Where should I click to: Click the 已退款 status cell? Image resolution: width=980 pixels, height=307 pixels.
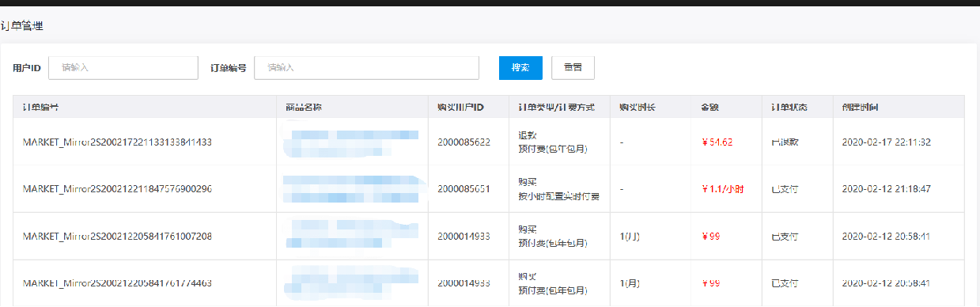point(785,142)
